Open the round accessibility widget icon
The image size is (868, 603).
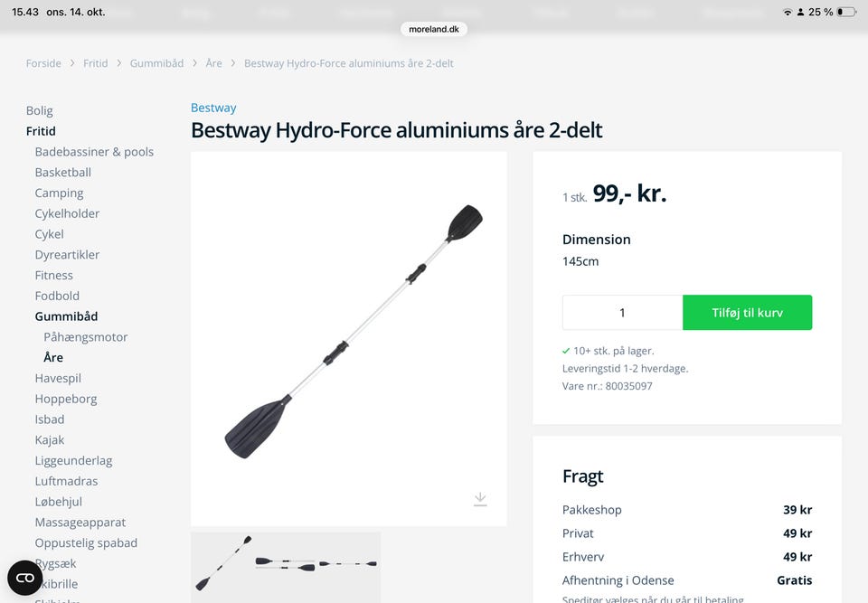coord(25,578)
